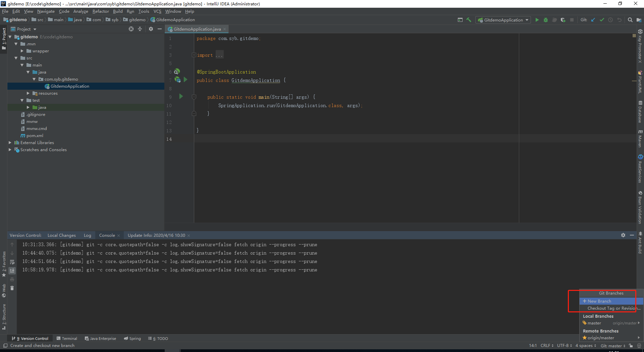Revert changes with the undo arrow icon
The image size is (644, 352).
pos(619,20)
